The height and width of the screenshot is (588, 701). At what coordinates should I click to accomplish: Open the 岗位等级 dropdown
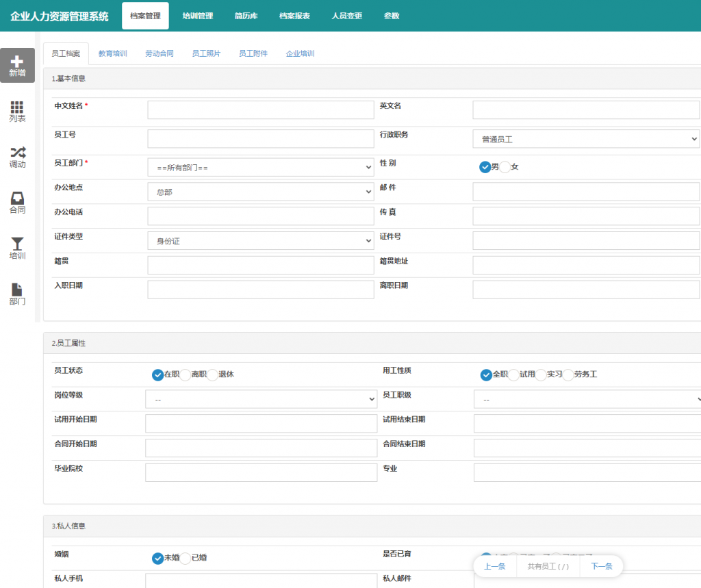(261, 399)
